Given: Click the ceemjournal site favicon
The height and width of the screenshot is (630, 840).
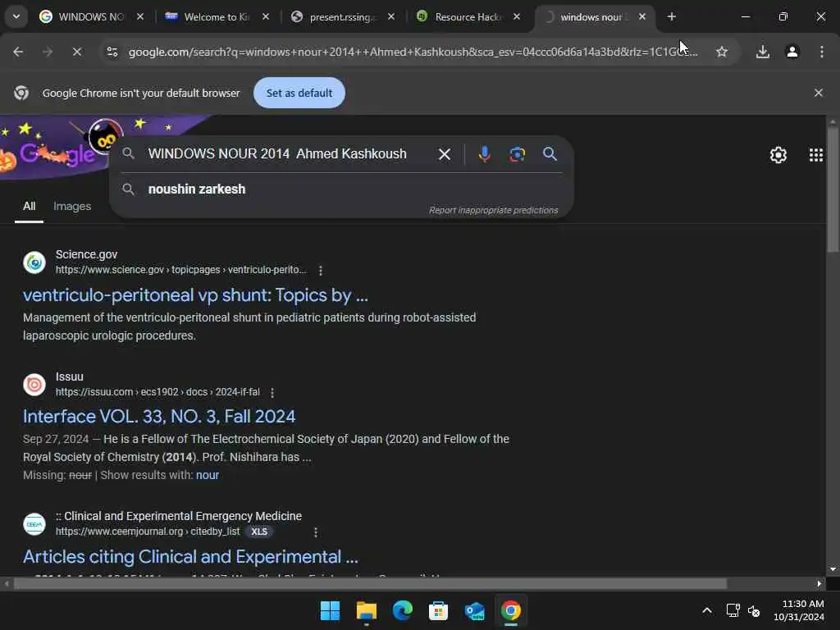Looking at the screenshot, I should click(x=34, y=524).
